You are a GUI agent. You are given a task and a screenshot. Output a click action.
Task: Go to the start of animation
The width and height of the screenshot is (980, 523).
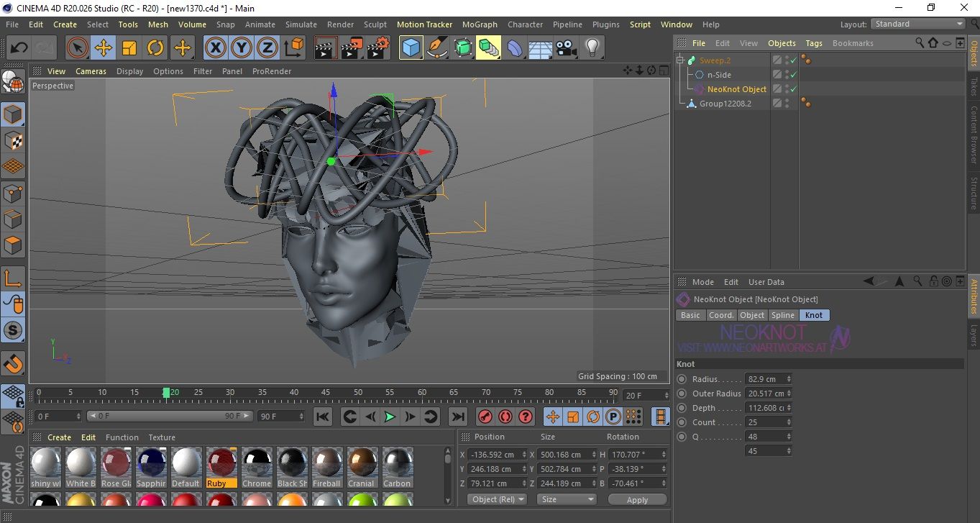pyautogui.click(x=323, y=417)
